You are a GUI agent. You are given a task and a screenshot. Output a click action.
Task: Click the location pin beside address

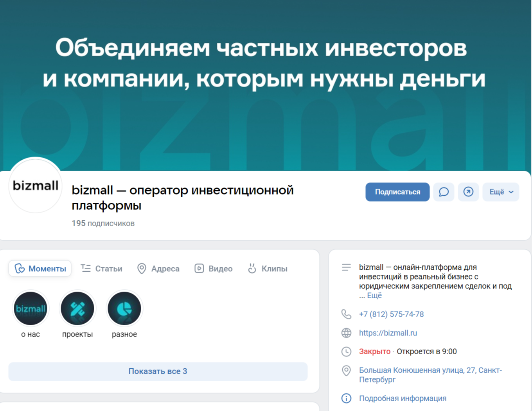[x=346, y=370]
